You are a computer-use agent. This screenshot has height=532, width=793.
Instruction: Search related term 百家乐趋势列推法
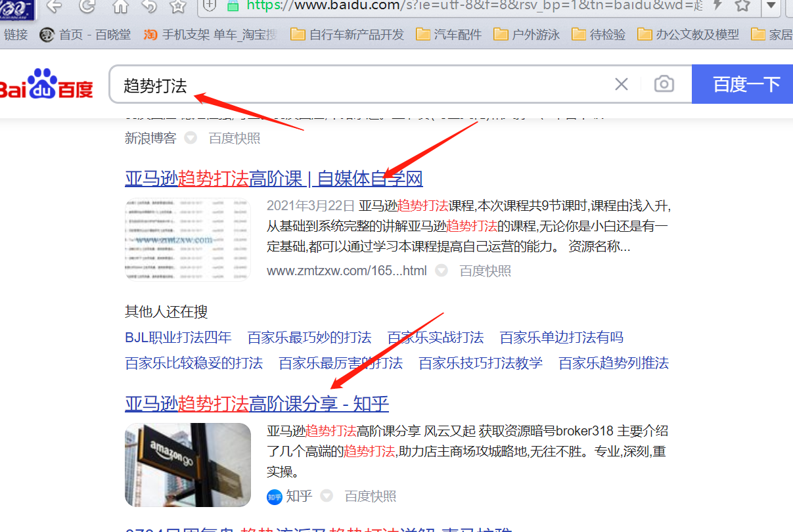[614, 363]
